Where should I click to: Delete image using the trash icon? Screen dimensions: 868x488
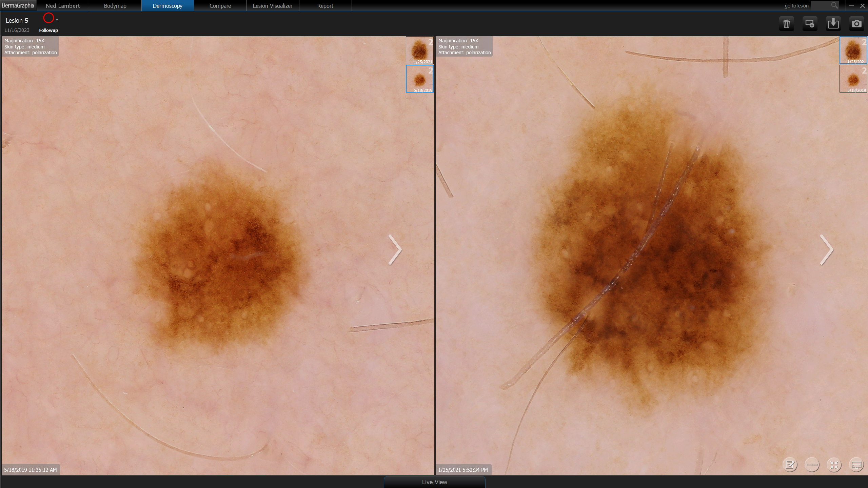click(x=787, y=24)
